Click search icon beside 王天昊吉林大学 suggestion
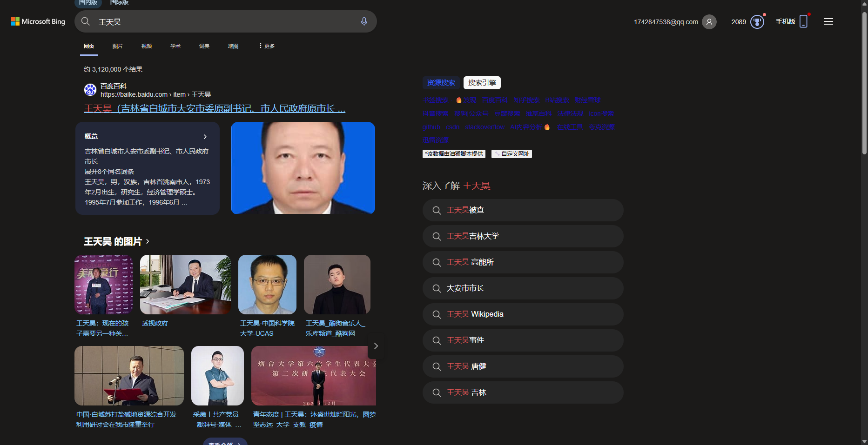868x445 pixels. click(437, 236)
